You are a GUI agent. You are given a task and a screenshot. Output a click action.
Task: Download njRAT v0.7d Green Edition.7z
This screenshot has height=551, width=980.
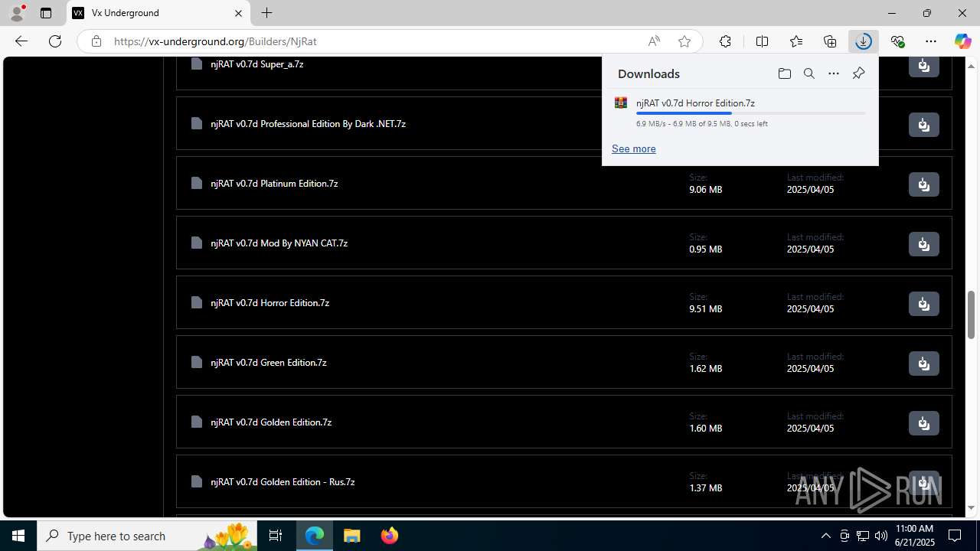pos(923,364)
